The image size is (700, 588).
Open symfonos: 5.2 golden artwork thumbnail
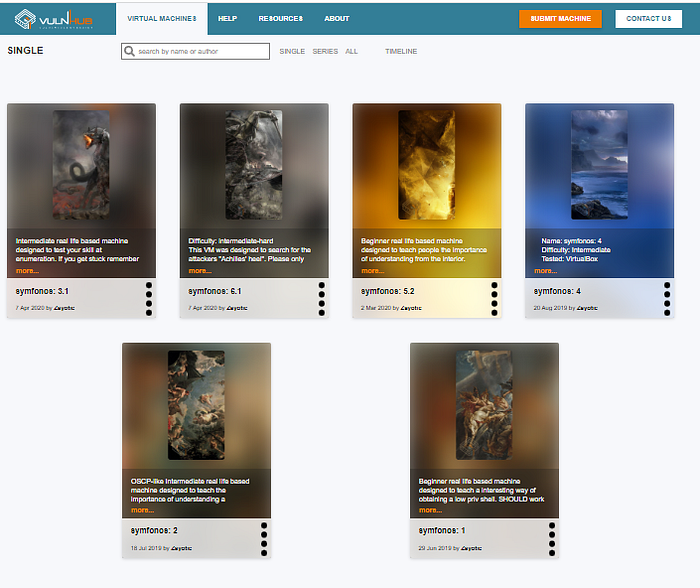coord(426,165)
